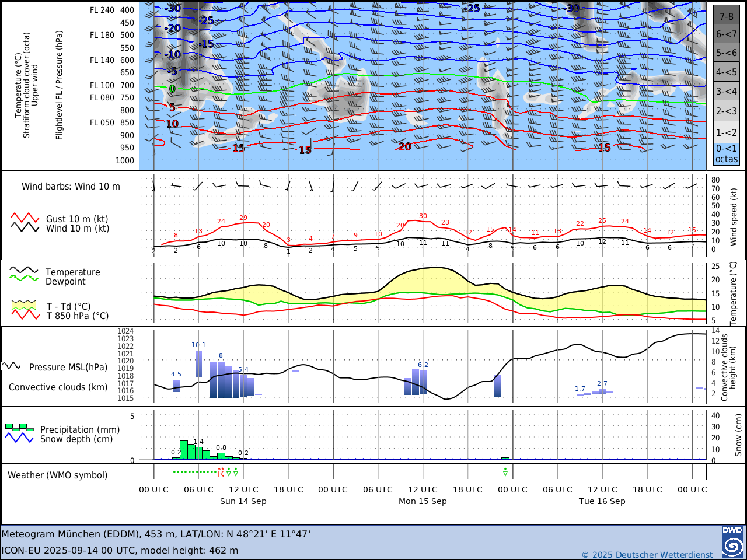Viewport: 747px width, 560px height.
Task: Click the Weather (WMO symbol) label
Action: [58, 475]
